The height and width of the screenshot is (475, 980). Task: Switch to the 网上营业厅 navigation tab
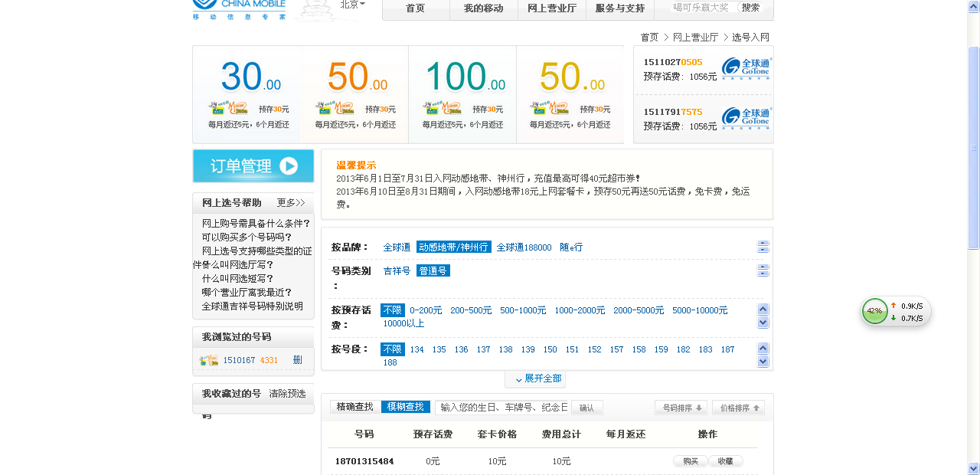tap(552, 8)
